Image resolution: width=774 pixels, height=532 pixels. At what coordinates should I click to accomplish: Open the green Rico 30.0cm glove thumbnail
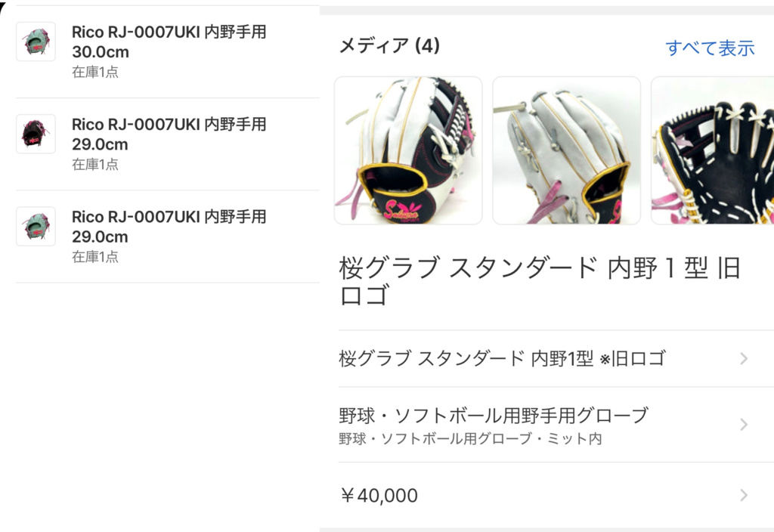(x=36, y=42)
